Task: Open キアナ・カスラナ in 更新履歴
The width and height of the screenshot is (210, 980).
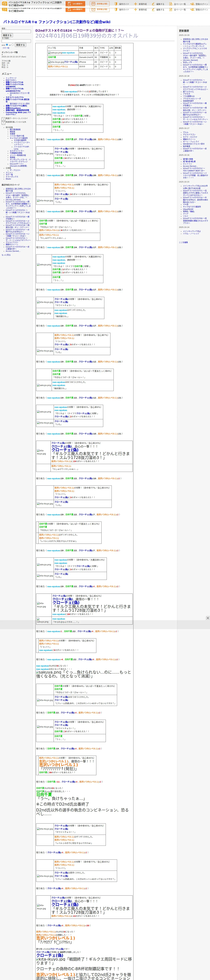Action: 190,137
